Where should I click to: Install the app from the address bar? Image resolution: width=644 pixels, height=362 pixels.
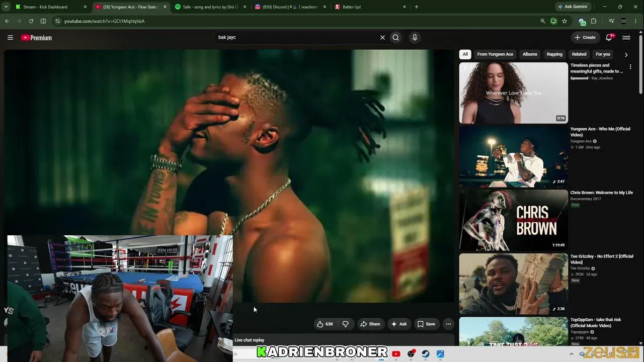pos(553,21)
